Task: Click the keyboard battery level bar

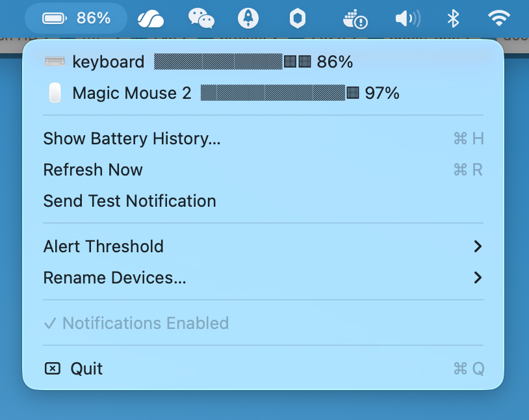Action: [x=221, y=61]
